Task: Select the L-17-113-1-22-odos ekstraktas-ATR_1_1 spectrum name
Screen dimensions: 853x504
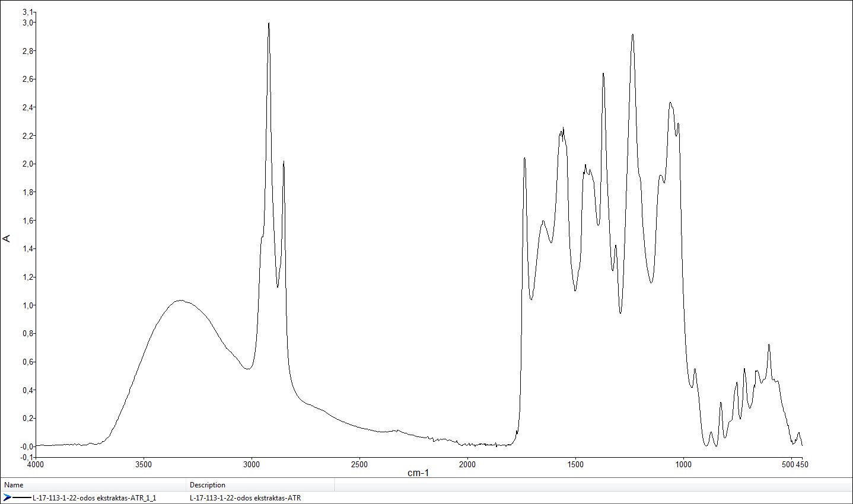Action: click(94, 497)
